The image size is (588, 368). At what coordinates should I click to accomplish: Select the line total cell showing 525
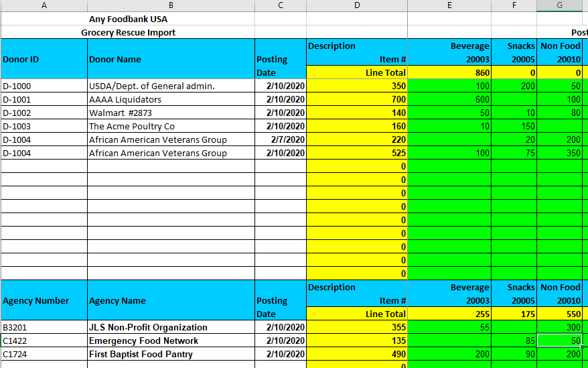coord(356,153)
